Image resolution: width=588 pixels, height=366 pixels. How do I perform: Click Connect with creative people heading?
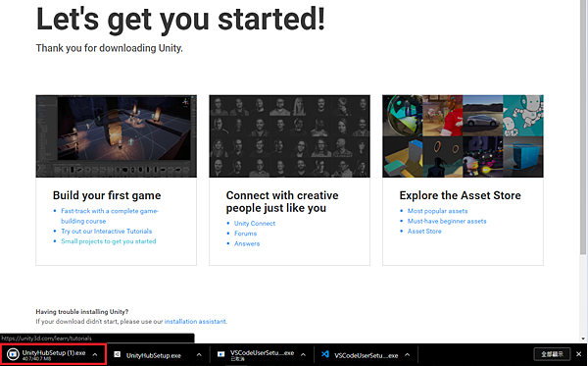click(x=282, y=201)
